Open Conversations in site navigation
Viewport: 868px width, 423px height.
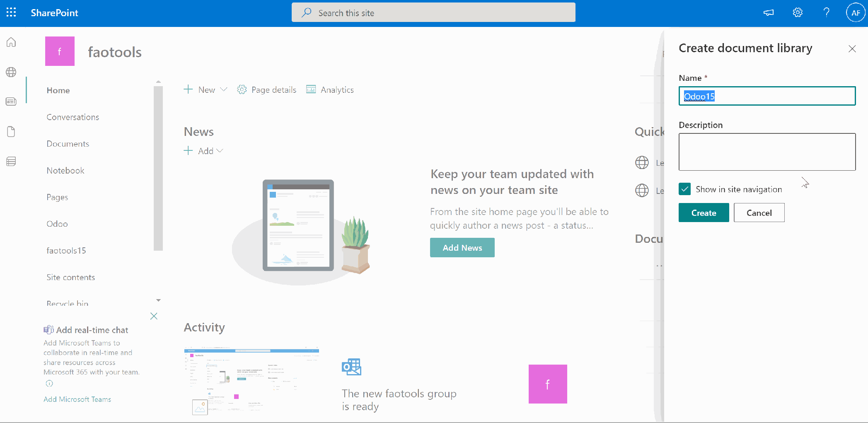(73, 117)
